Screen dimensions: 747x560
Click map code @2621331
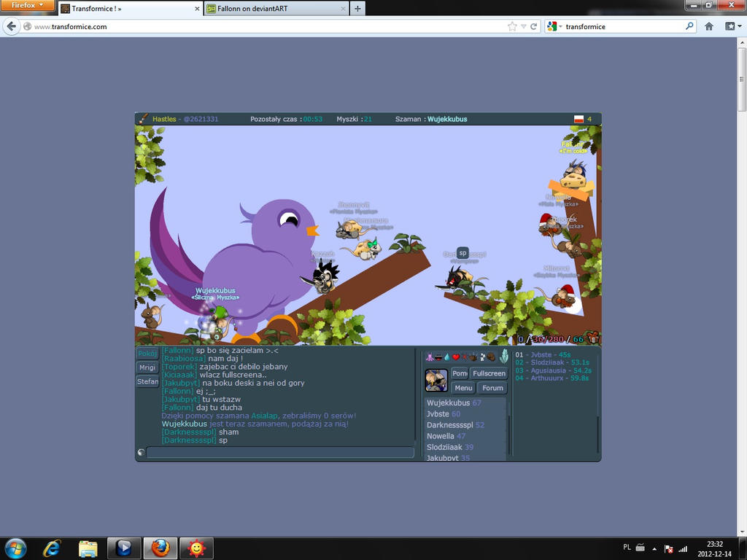[201, 119]
